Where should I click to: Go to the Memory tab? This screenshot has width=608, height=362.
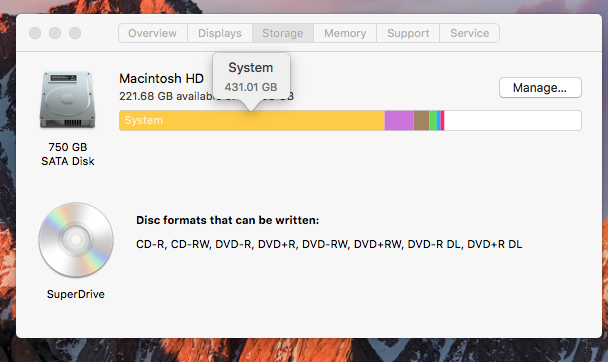tap(345, 33)
